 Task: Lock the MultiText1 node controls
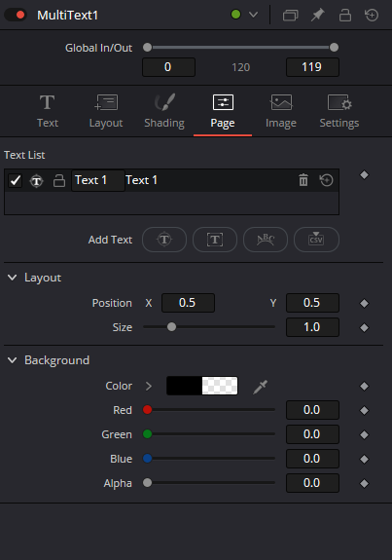pyautogui.click(x=345, y=15)
